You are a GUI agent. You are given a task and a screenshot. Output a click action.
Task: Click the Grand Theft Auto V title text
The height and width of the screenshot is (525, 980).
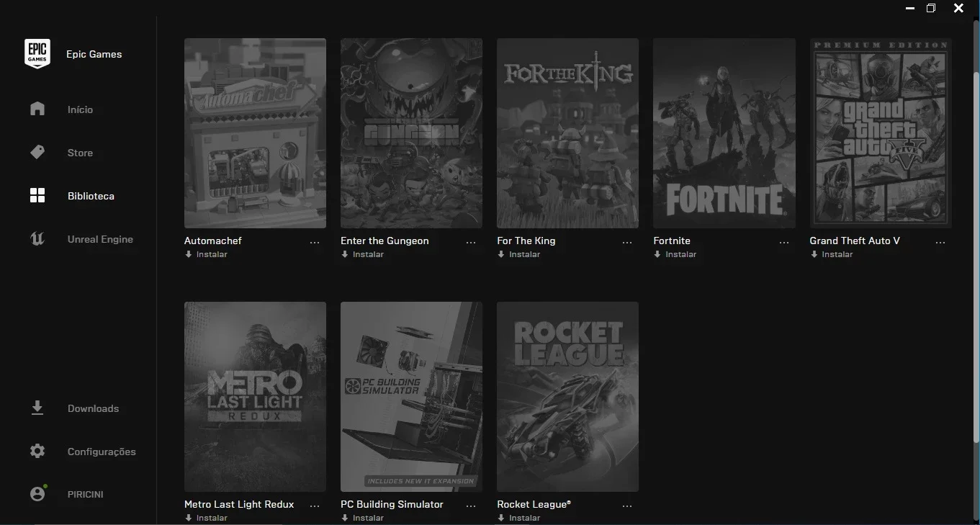855,241
